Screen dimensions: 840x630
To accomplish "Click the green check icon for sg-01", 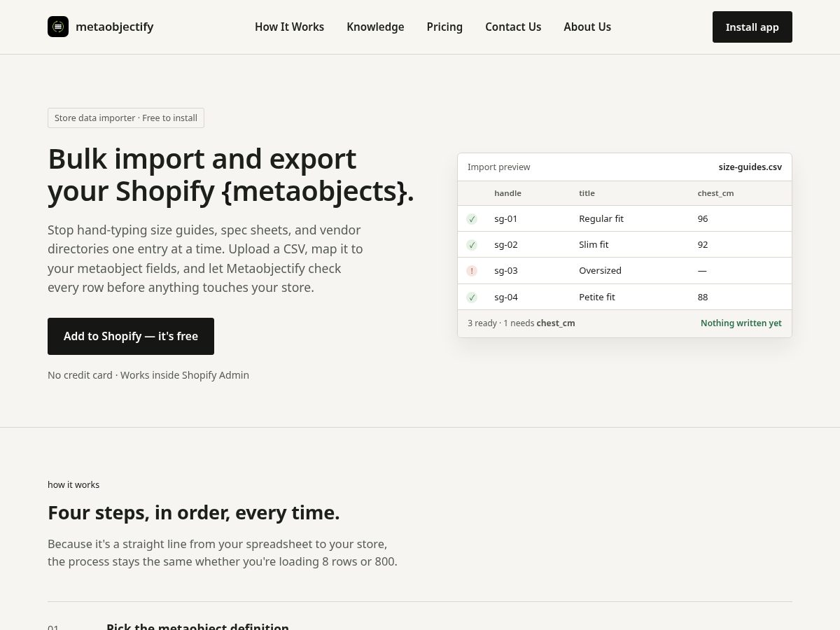I will click(x=472, y=219).
